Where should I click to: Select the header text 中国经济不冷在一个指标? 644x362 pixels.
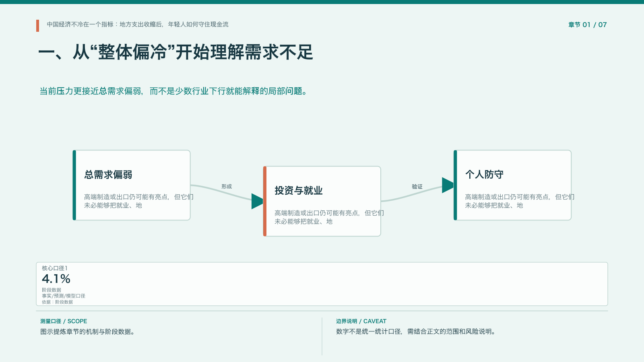[x=80, y=25]
